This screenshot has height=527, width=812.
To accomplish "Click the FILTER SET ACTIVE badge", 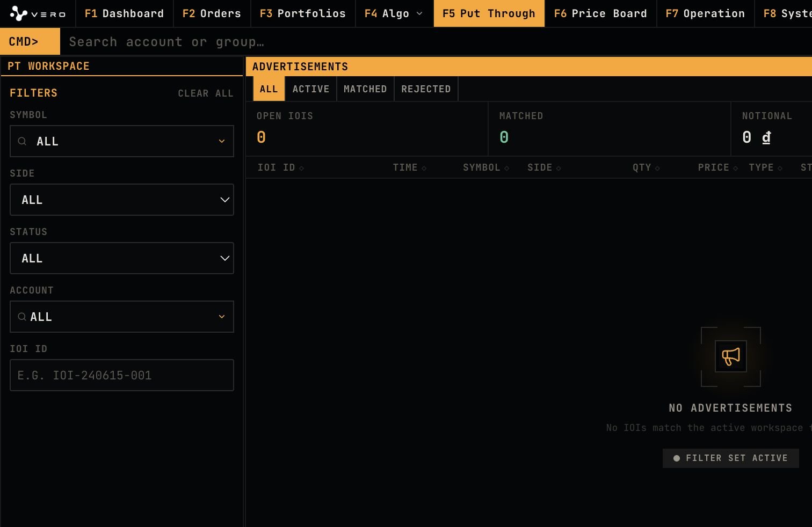I will (731, 458).
